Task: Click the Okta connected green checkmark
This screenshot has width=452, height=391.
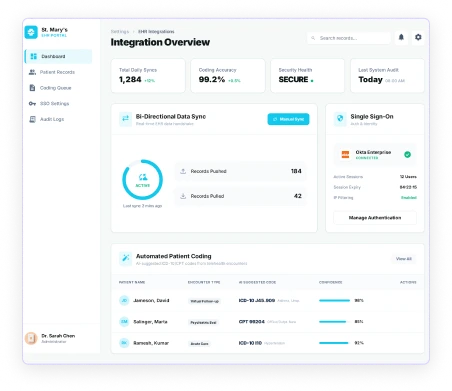Action: 407,154
